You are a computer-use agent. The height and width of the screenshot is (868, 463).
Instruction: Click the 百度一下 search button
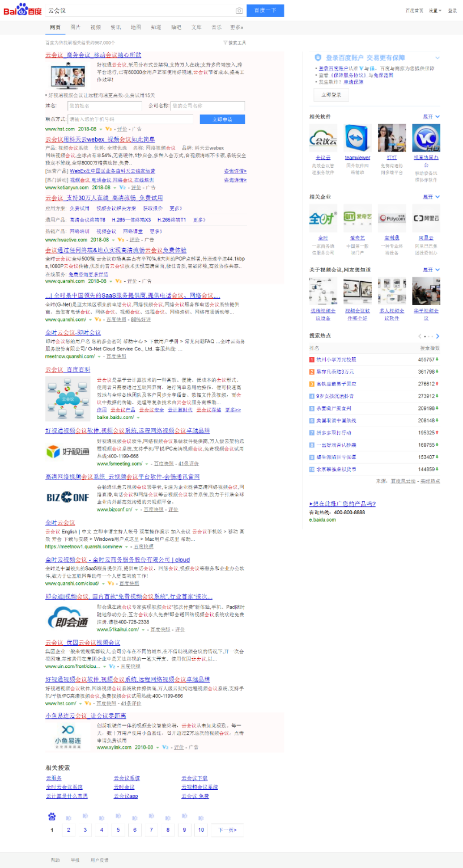point(265,10)
